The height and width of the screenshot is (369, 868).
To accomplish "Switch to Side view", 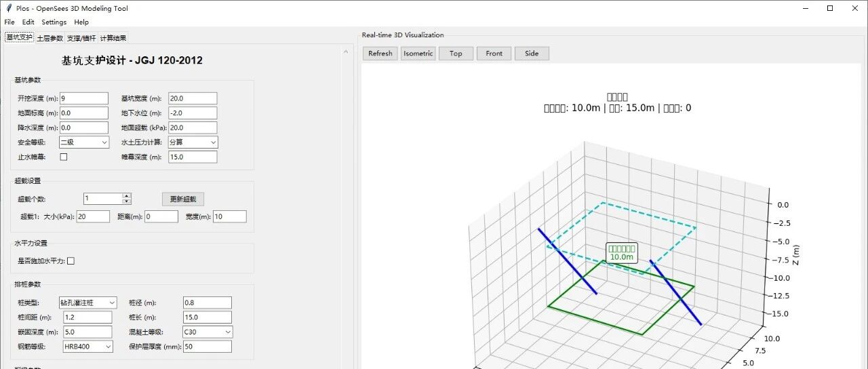I will [532, 54].
